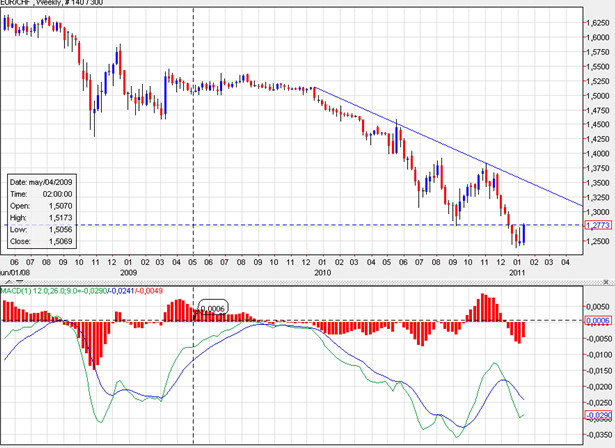Click the 2010 year marker on time axis
The image size is (615, 448).
[x=322, y=271]
